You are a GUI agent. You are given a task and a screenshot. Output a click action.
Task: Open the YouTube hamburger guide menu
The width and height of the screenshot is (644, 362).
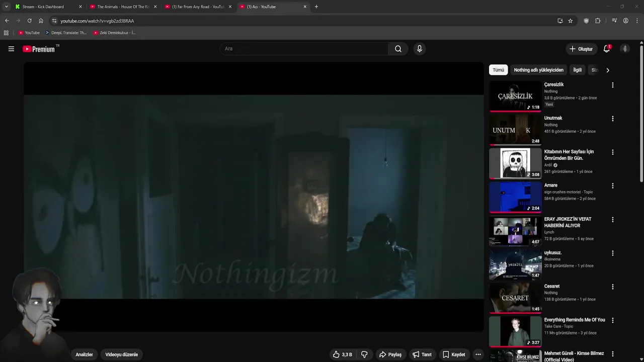coord(11,49)
